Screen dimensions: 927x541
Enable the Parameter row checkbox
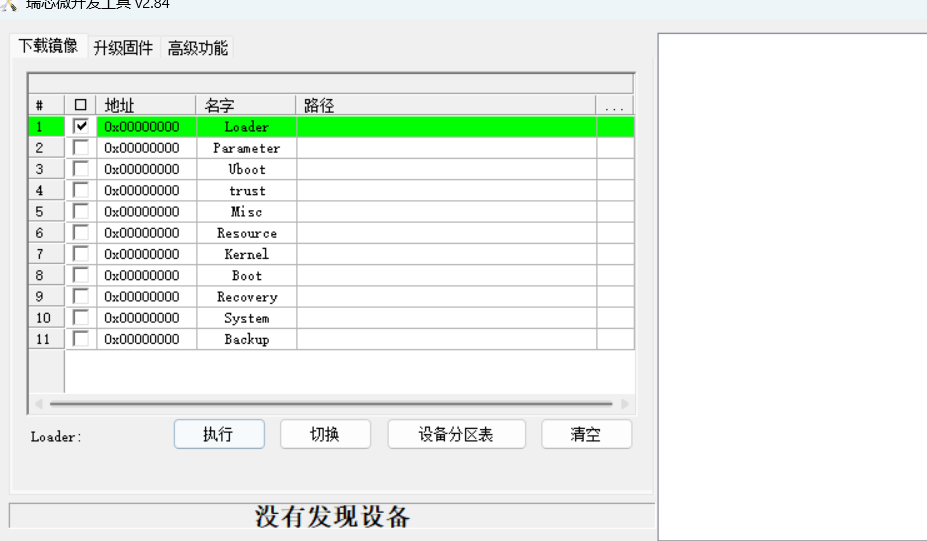click(81, 148)
